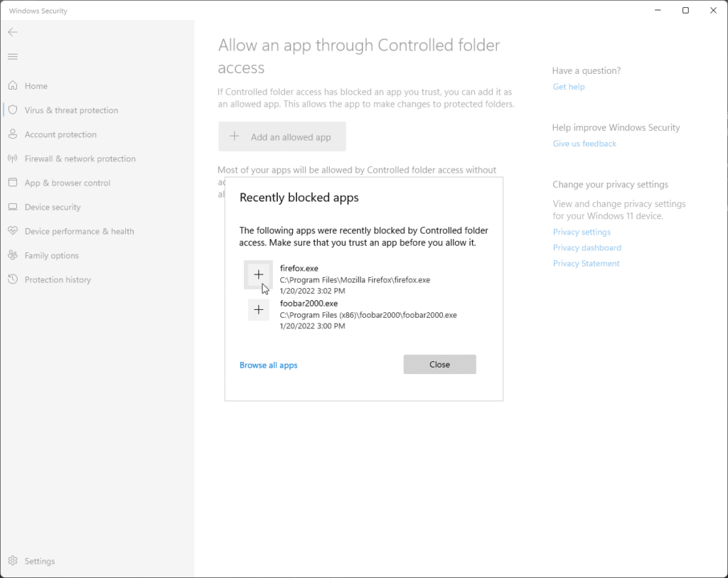Click Give us feedback

pos(584,143)
